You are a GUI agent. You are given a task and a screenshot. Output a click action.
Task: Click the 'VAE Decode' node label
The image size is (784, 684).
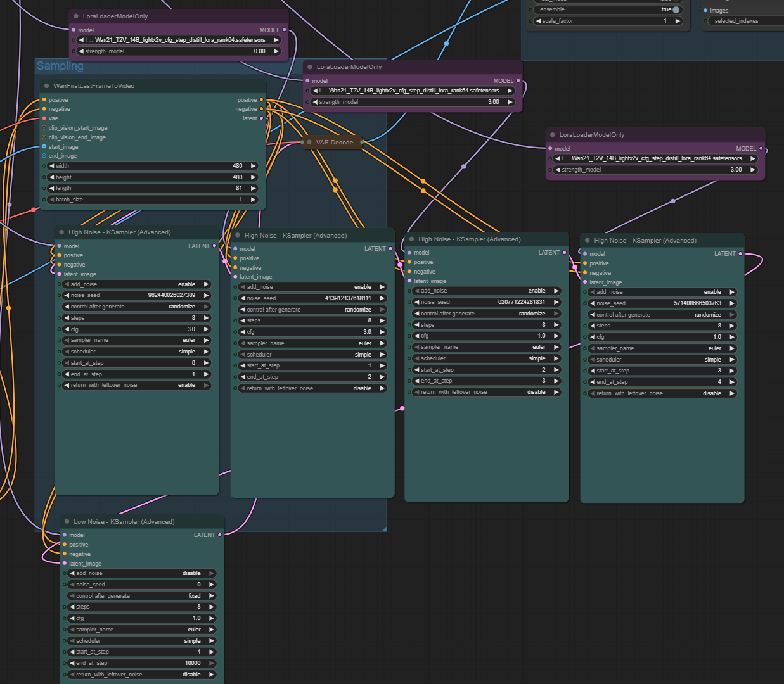(335, 142)
